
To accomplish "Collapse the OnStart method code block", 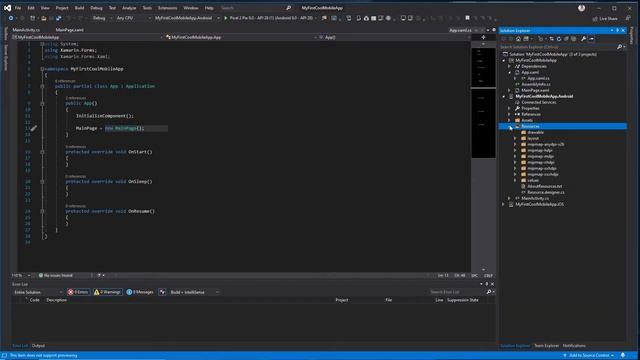I will pyautogui.click(x=42, y=152).
